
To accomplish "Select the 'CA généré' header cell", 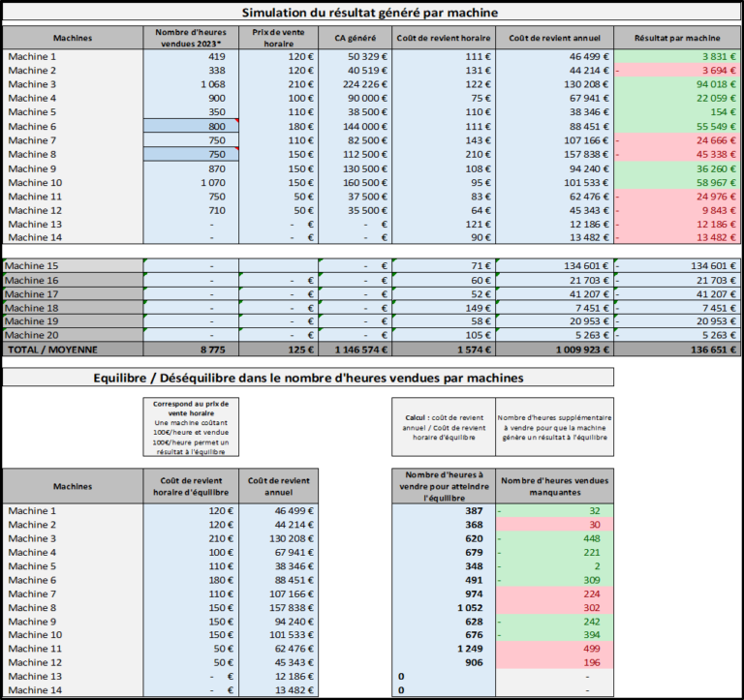I will [355, 38].
